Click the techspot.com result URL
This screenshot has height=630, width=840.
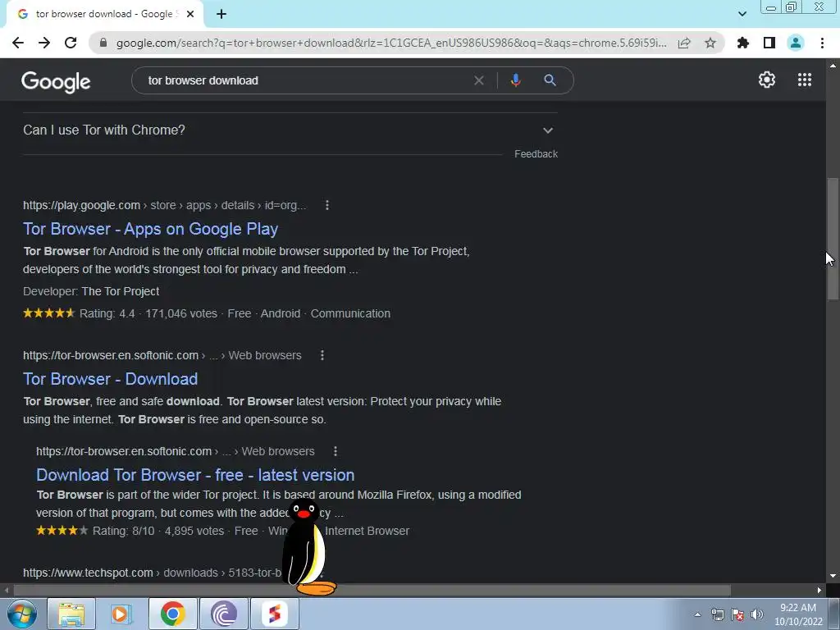(152, 573)
